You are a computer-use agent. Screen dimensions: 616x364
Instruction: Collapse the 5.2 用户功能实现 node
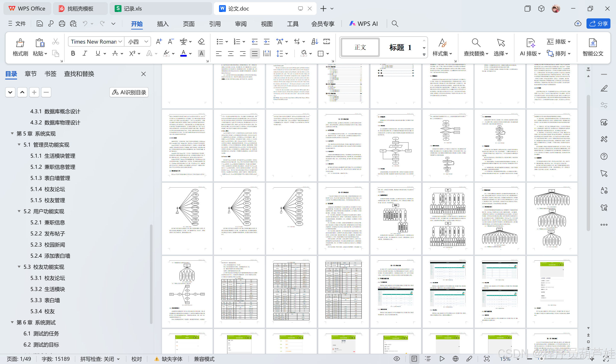click(x=19, y=211)
